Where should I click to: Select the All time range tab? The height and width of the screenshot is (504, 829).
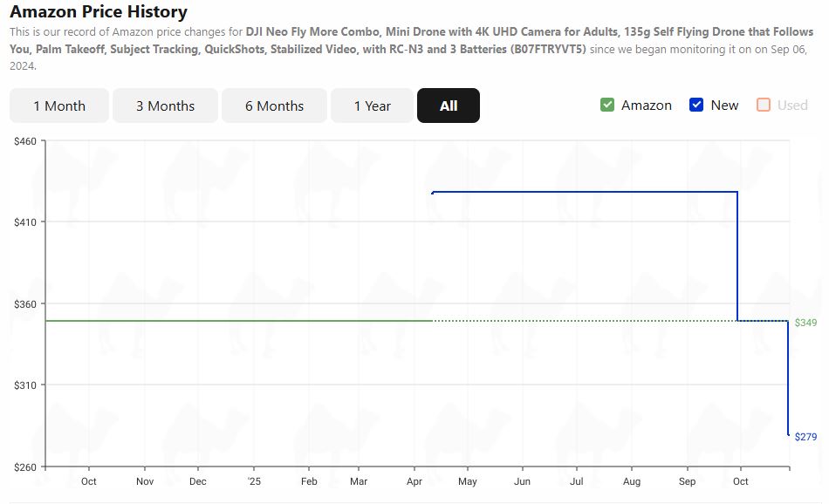448,105
